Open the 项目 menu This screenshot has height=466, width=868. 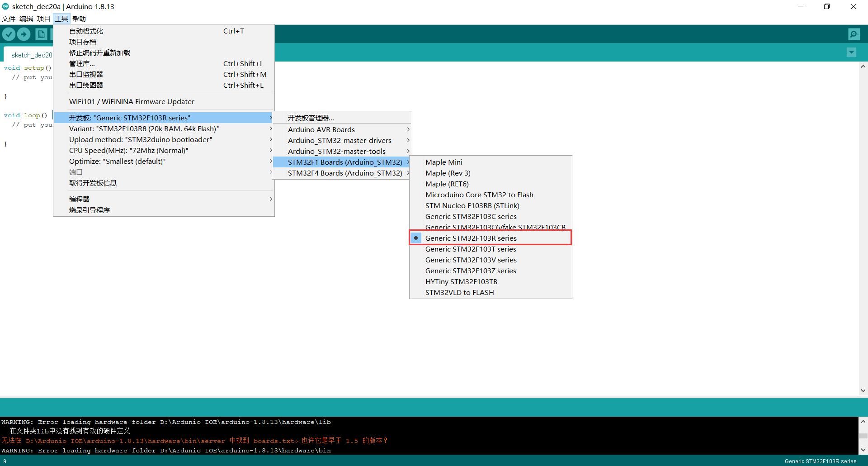point(44,19)
